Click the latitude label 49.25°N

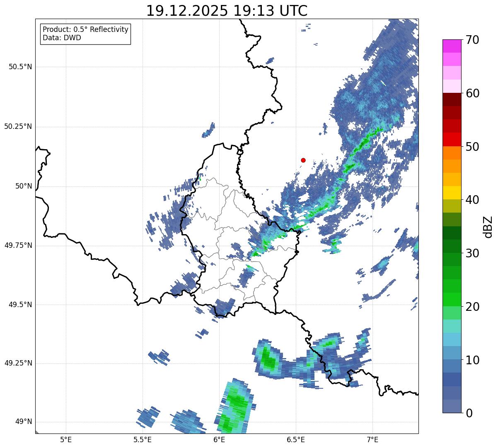click(18, 363)
